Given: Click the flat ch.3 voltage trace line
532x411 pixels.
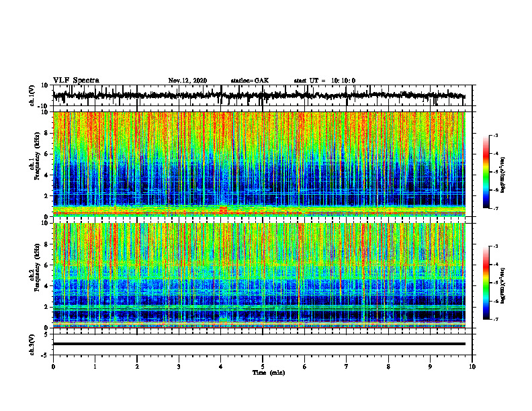Looking at the screenshot, I should click(259, 344).
